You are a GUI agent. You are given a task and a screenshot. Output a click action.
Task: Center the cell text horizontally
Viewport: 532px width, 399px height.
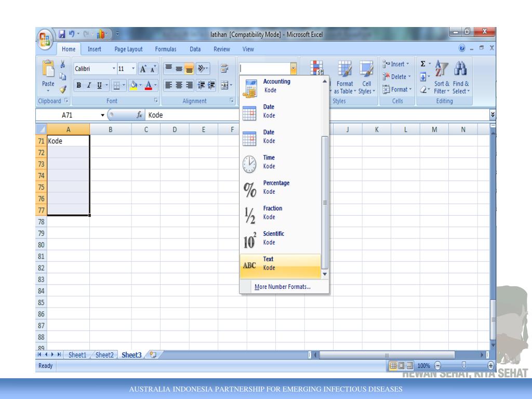pos(179,85)
